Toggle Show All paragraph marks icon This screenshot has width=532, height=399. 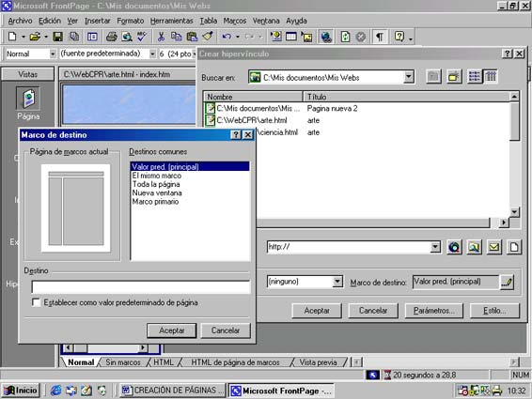380,37
